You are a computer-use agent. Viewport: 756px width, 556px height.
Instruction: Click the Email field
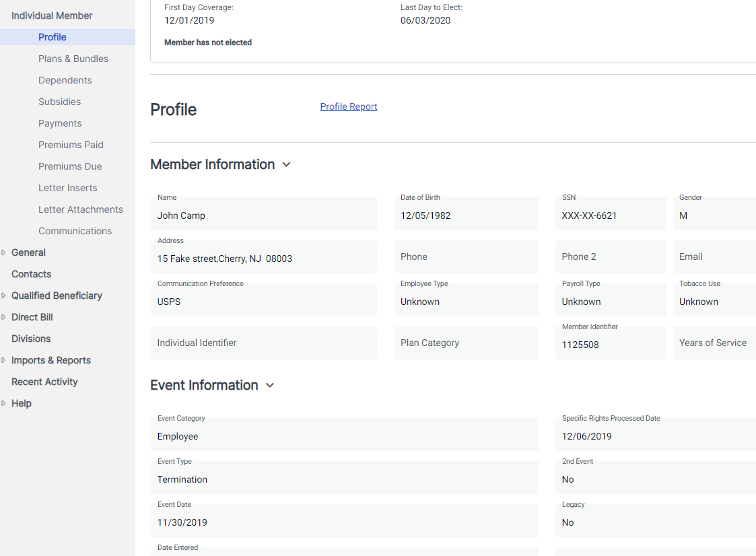coord(714,256)
